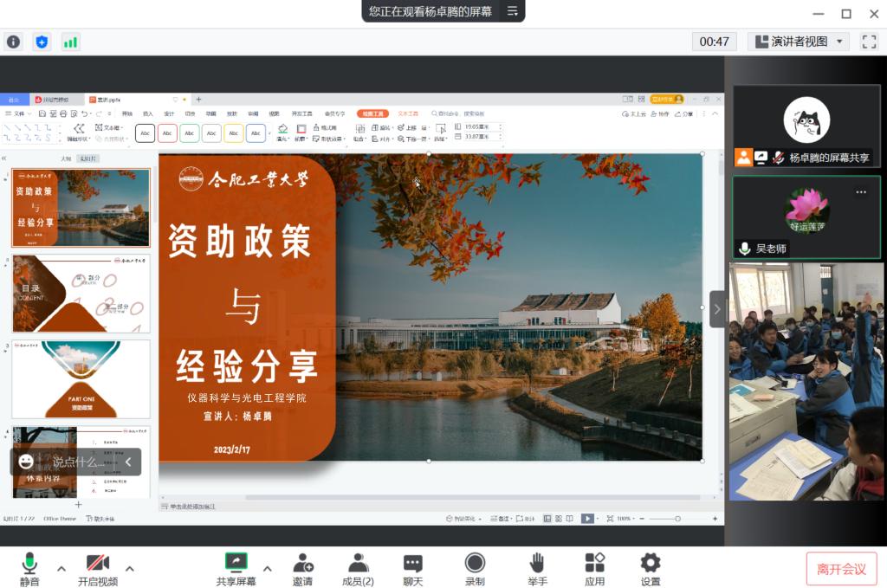Open the blue security shield icon
Viewport: 887px width, 588px height.
pos(42,42)
